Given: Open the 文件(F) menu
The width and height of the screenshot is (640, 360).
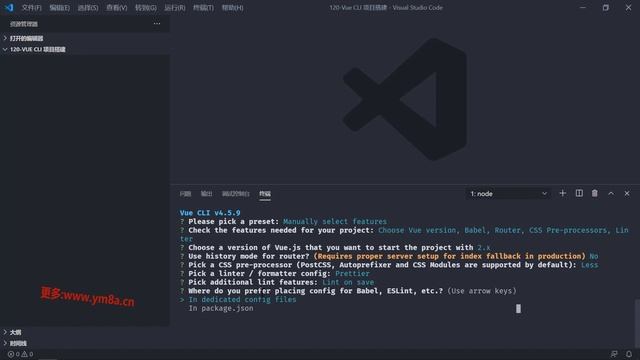Looking at the screenshot, I should 31,8.
